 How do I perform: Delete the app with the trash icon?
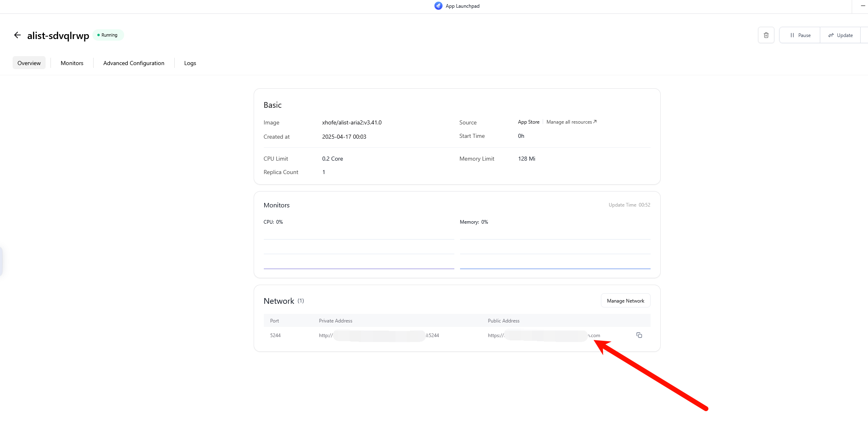point(766,35)
